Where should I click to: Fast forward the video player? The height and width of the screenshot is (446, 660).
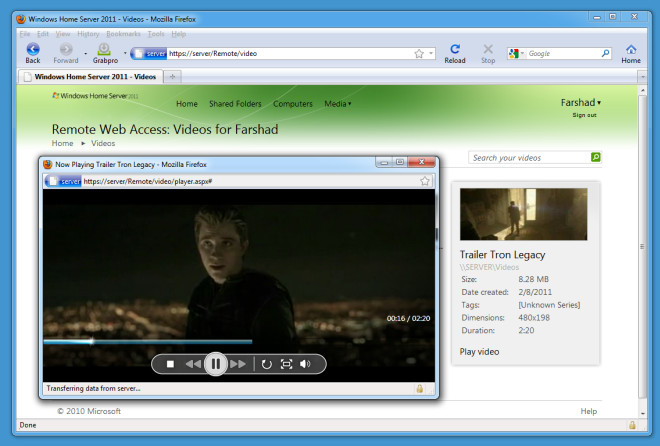(238, 364)
